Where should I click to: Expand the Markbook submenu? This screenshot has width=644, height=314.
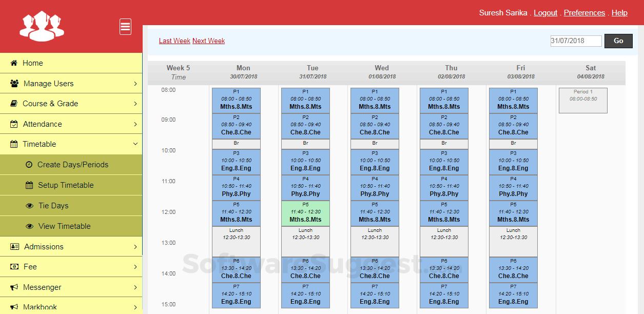[x=134, y=306]
